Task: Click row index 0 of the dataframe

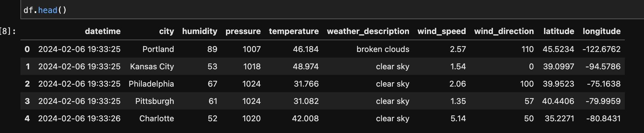Action: click(x=27, y=49)
